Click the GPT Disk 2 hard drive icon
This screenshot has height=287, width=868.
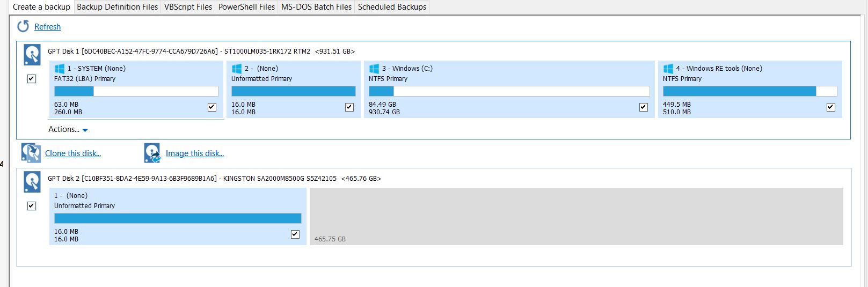32,182
